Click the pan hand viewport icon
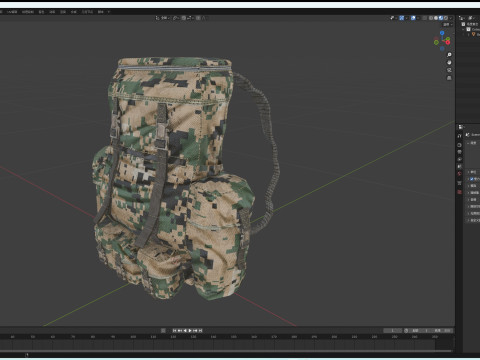This screenshot has width=480, height=360. click(449, 62)
